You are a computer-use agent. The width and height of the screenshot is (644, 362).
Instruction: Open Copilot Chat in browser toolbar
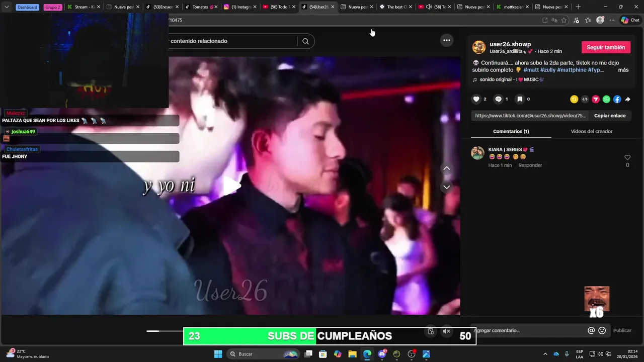630,20
